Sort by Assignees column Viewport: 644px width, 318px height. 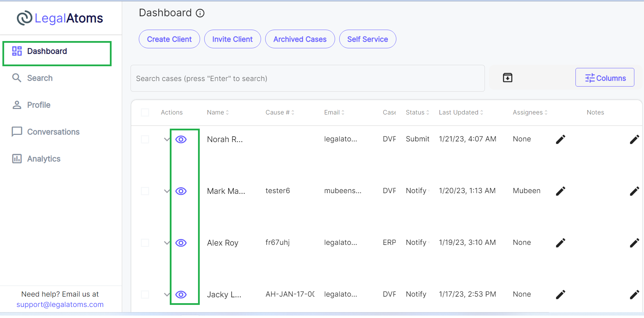[530, 112]
